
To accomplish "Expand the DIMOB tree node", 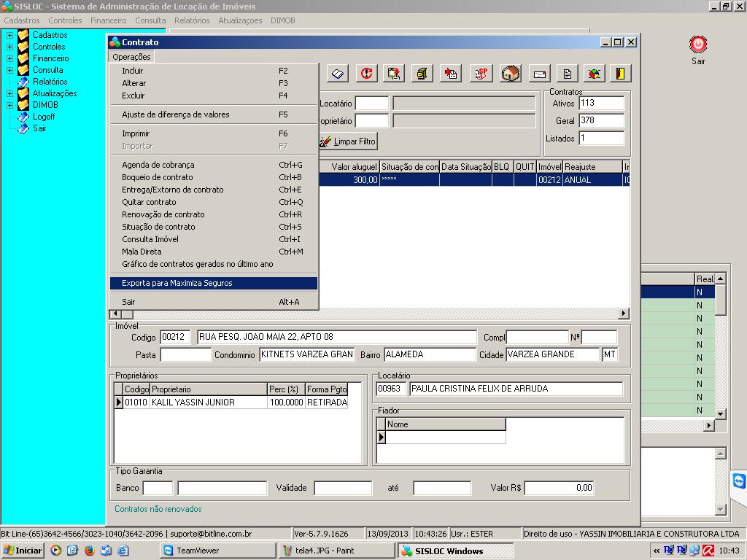I will [9, 105].
